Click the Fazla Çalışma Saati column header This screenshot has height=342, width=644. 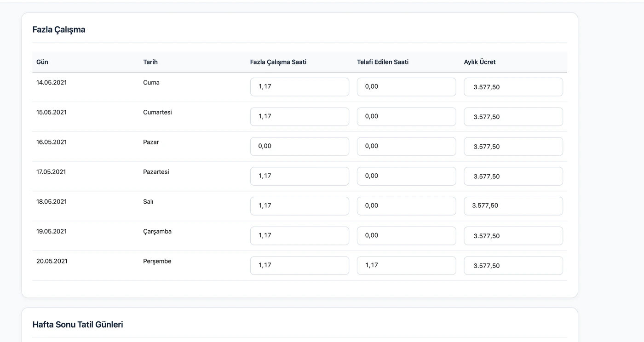point(278,62)
